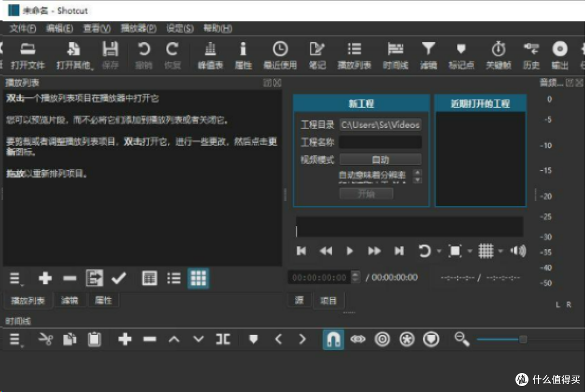The height and width of the screenshot is (392, 586).
Task: Click playlist checkmark icon
Action: click(x=119, y=278)
